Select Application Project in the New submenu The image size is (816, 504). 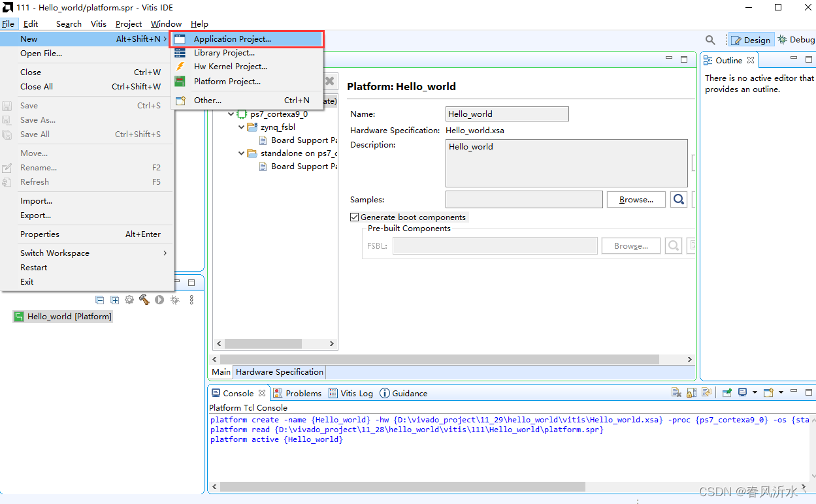point(247,39)
